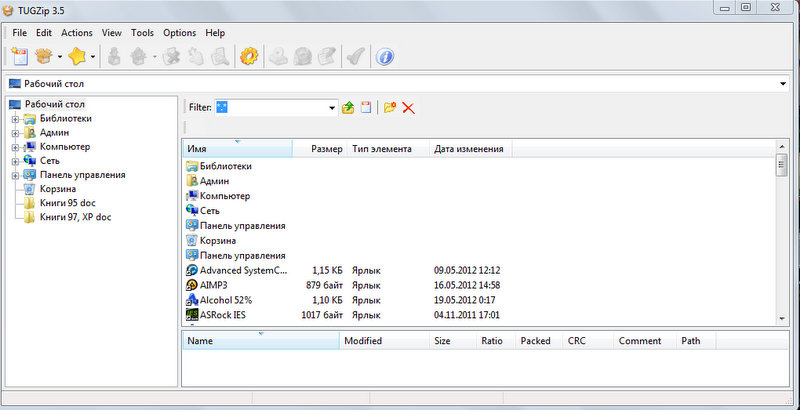The height and width of the screenshot is (410, 800).
Task: Click the New Archive toolbar icon
Action: click(20, 57)
